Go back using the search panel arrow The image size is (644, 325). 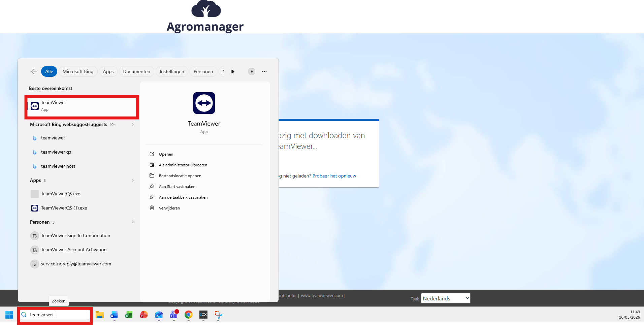tap(34, 71)
